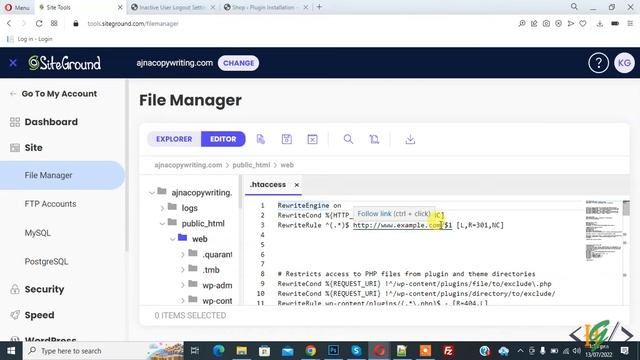Screen dimensions: 640x360
Task: Click the address bar URL
Action: tap(133, 24)
